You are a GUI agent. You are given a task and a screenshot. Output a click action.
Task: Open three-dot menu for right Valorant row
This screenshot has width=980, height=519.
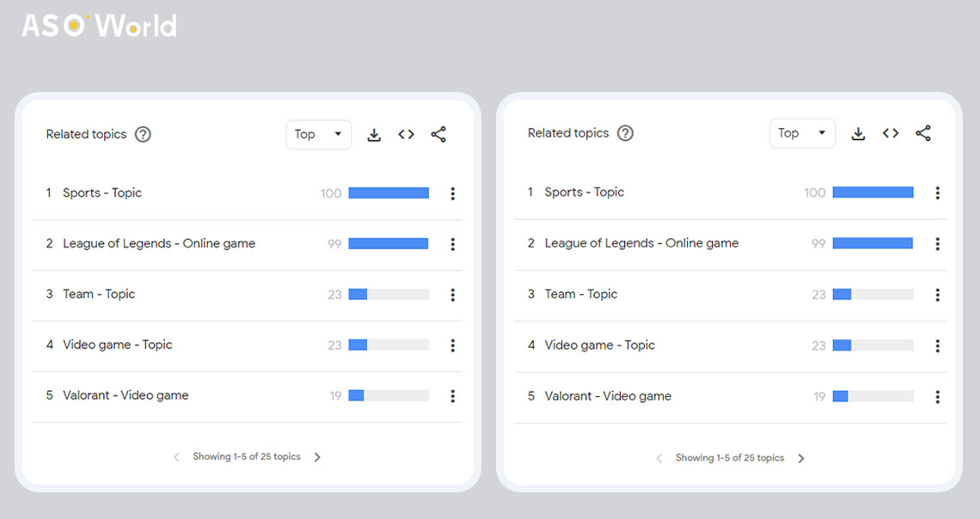pos(937,397)
